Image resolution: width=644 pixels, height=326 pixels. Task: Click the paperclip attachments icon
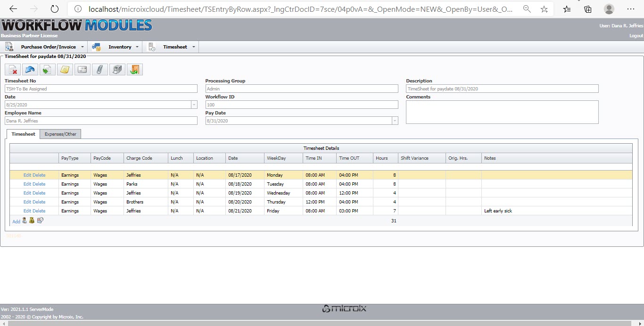(99, 70)
